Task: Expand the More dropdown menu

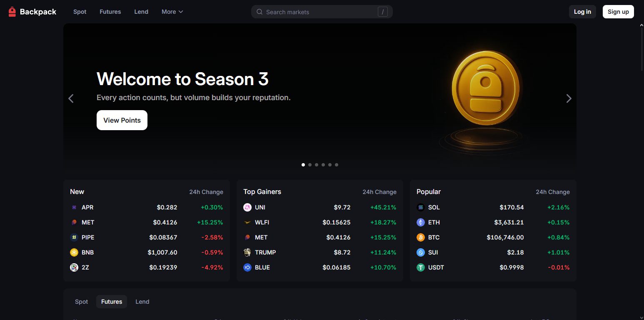Action: (x=172, y=12)
